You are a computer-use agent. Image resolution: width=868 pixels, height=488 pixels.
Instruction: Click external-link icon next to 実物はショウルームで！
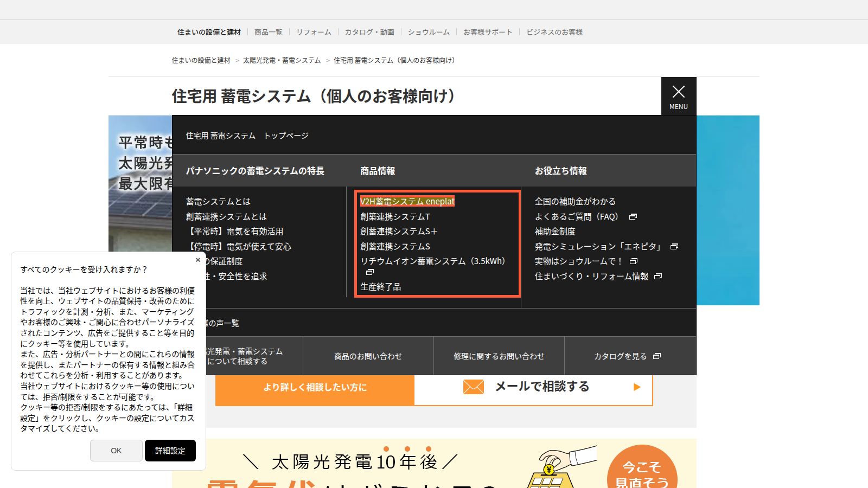click(x=634, y=261)
